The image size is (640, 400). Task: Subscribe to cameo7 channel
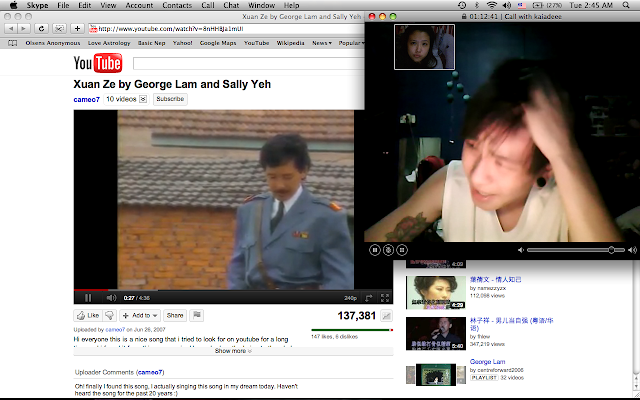pos(170,99)
